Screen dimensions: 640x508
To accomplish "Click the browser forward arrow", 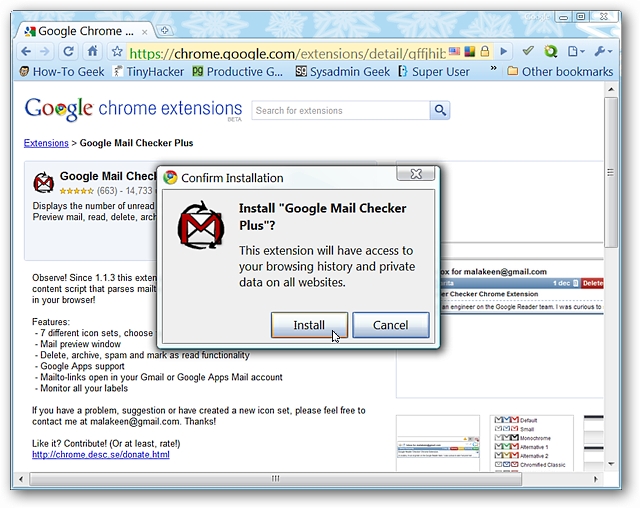I will click(x=44, y=51).
